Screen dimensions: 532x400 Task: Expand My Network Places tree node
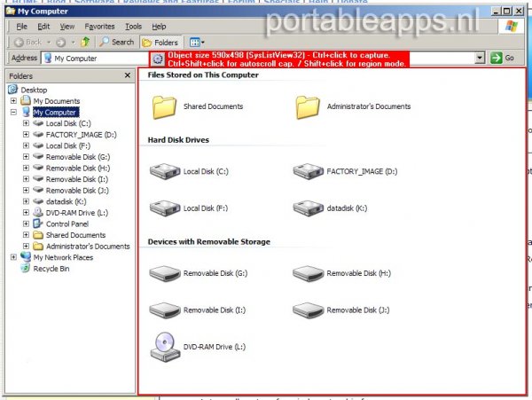click(14, 257)
